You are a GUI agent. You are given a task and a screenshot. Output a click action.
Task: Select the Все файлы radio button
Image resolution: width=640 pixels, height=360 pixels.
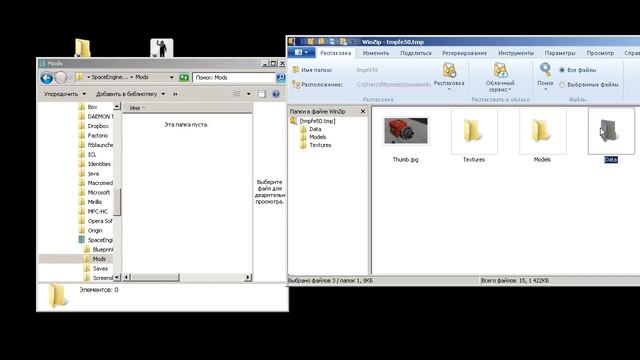562,70
